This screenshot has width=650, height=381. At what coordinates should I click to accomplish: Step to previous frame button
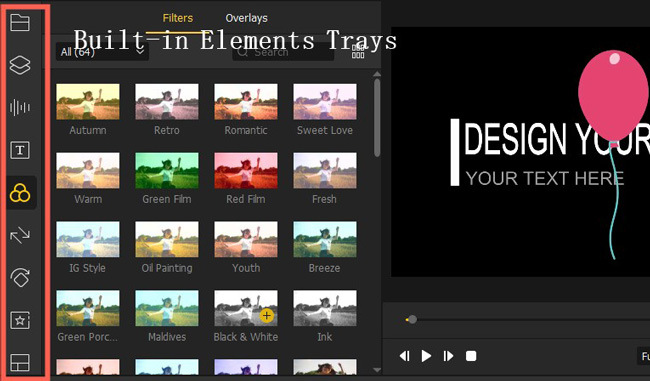pos(404,356)
